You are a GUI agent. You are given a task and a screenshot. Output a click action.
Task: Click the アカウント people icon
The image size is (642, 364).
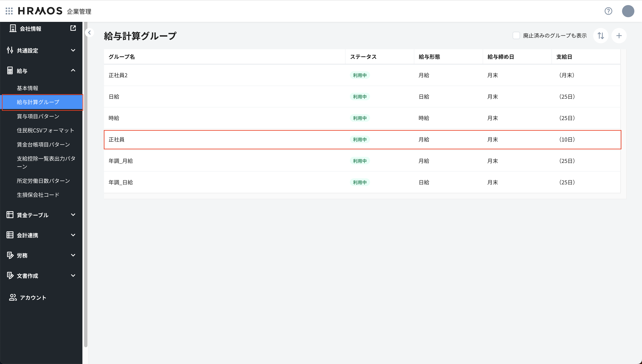13,297
